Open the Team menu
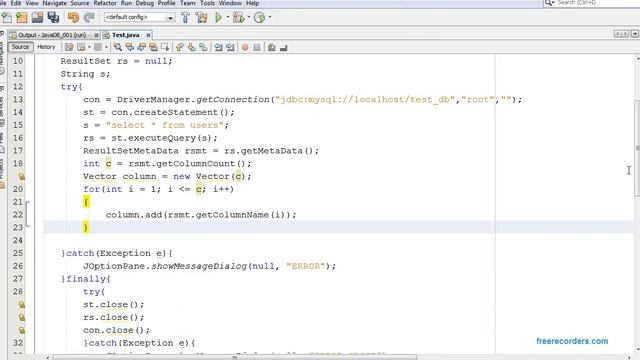The image size is (640, 360). 188,3
